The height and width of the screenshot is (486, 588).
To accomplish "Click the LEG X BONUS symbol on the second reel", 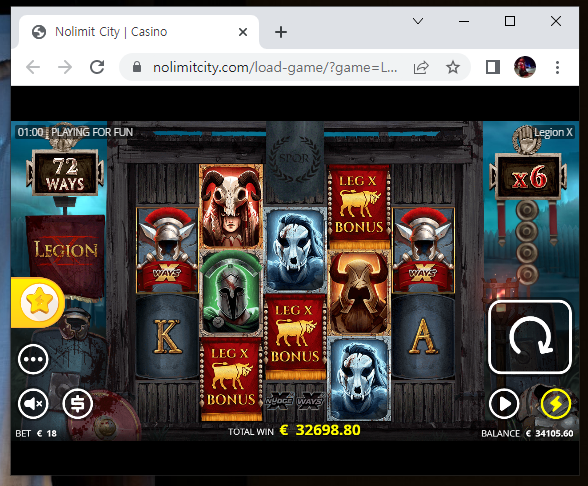I will pyautogui.click(x=231, y=379).
